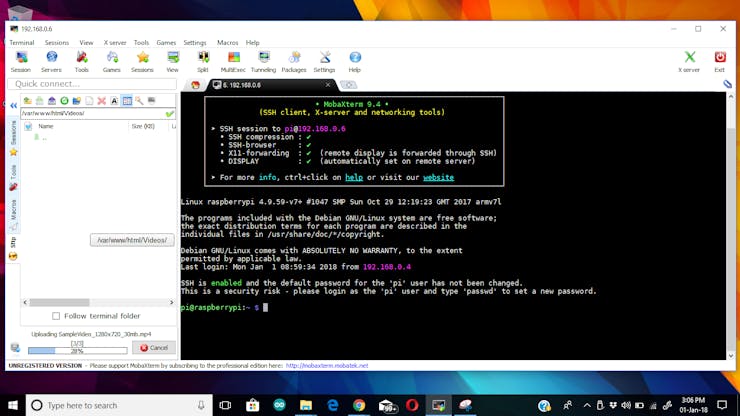
Task: Open a new terminal tab button
Action: coord(349,85)
